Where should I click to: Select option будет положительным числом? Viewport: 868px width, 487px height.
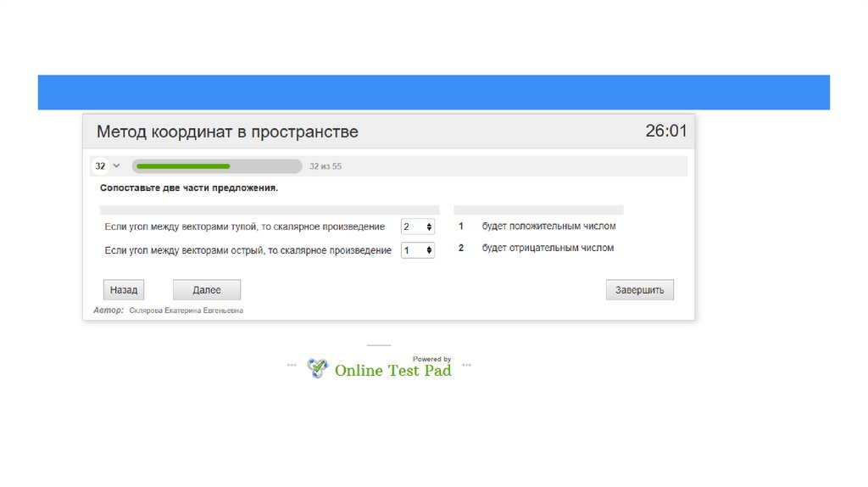click(x=548, y=226)
